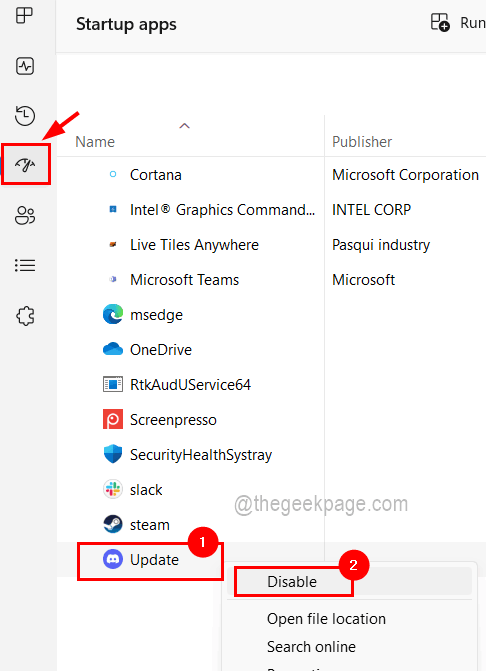Select the RtkAudUService64 row name
The width and height of the screenshot is (486, 671).
point(190,385)
